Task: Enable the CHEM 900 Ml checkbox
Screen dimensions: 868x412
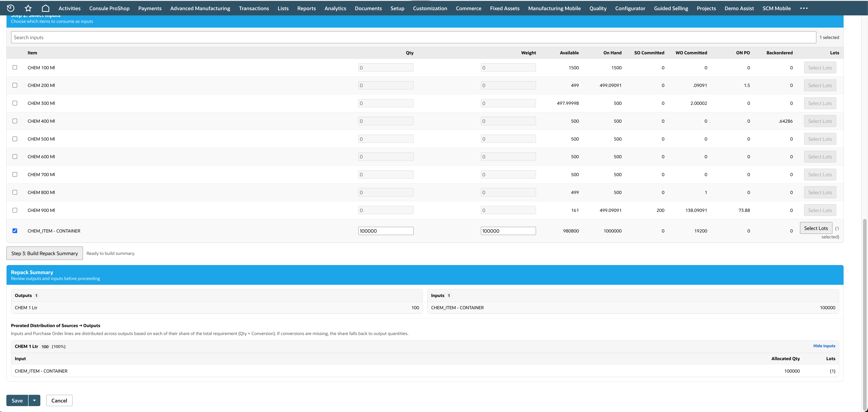Action: pos(15,210)
